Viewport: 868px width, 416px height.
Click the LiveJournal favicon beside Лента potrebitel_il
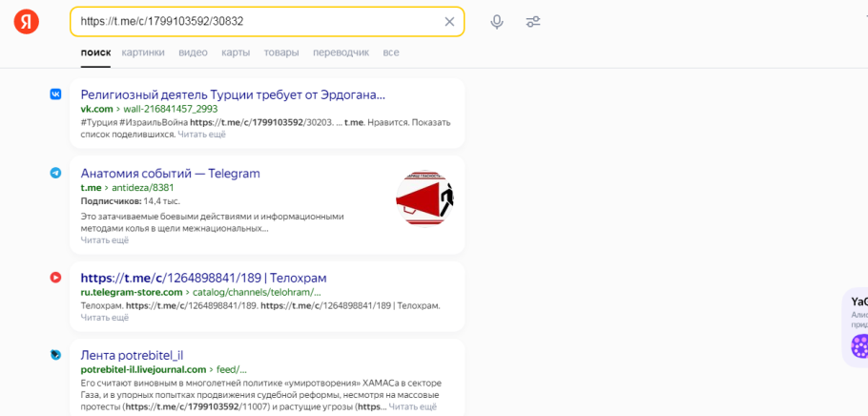point(55,355)
